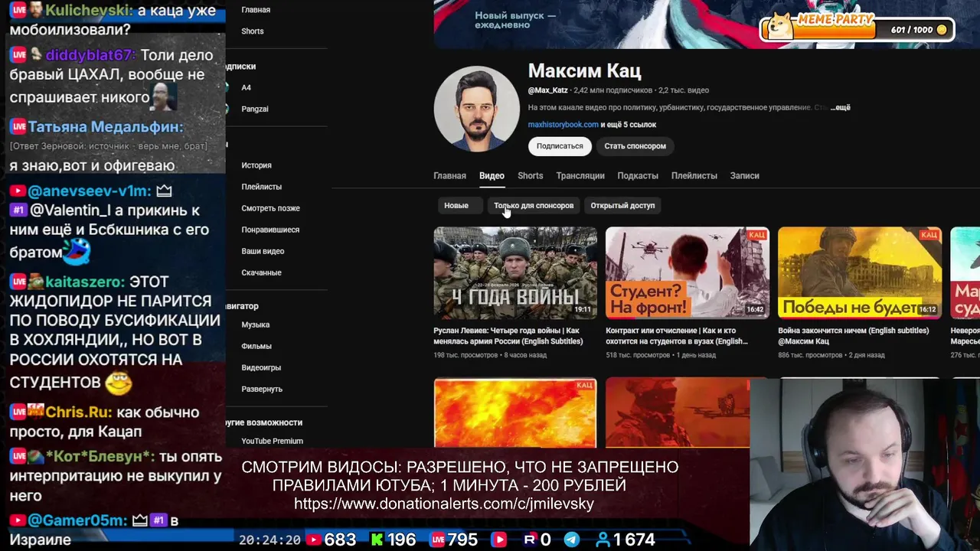Image resolution: width=980 pixels, height=551 pixels.
Task: Click the R icon next to 0
Action: (529, 540)
